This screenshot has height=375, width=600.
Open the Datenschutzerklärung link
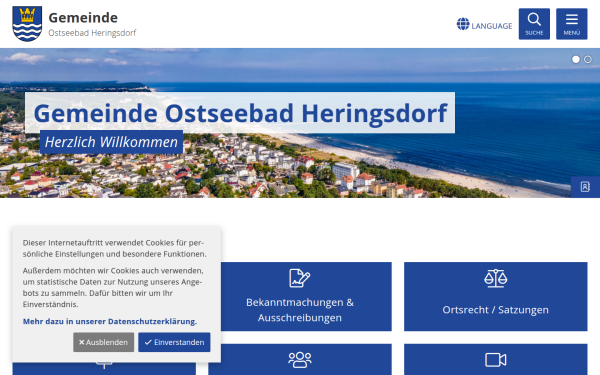pyautogui.click(x=110, y=321)
